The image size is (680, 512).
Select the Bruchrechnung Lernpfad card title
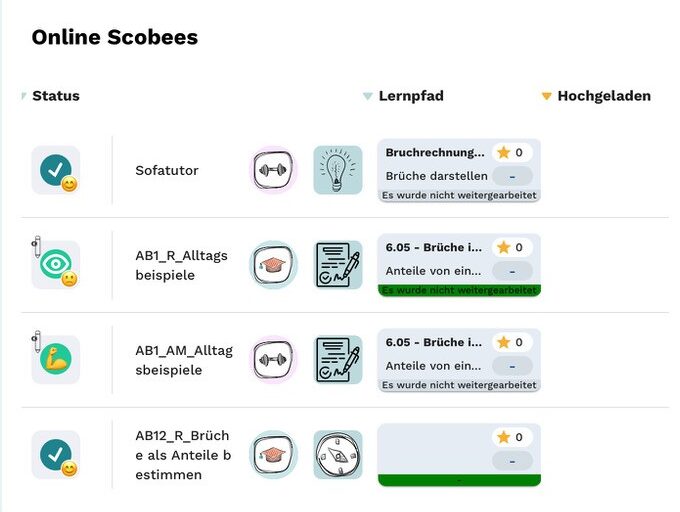435,153
